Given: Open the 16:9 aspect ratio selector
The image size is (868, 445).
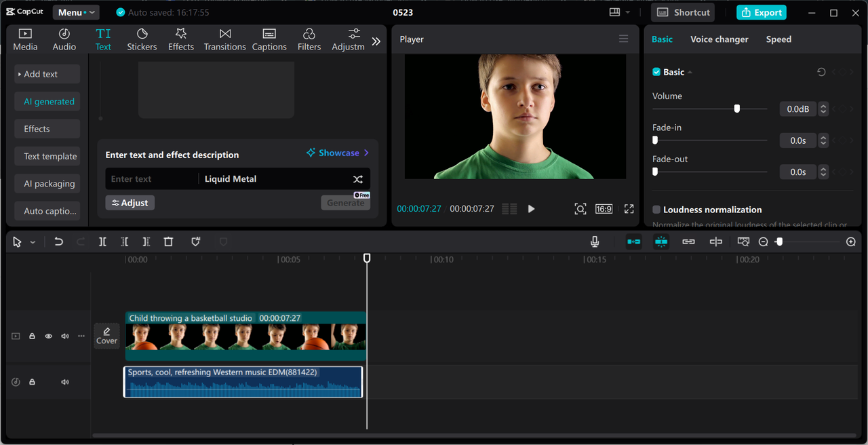Looking at the screenshot, I should coord(604,209).
